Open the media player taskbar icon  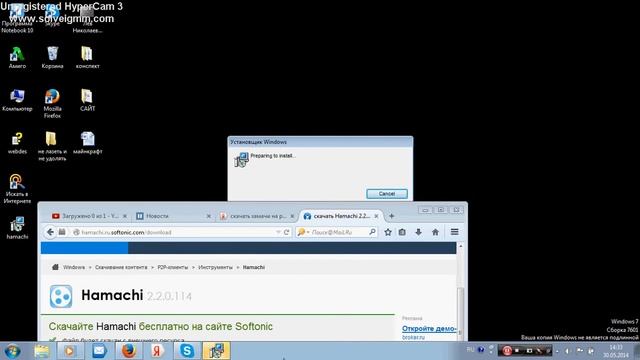(70, 351)
